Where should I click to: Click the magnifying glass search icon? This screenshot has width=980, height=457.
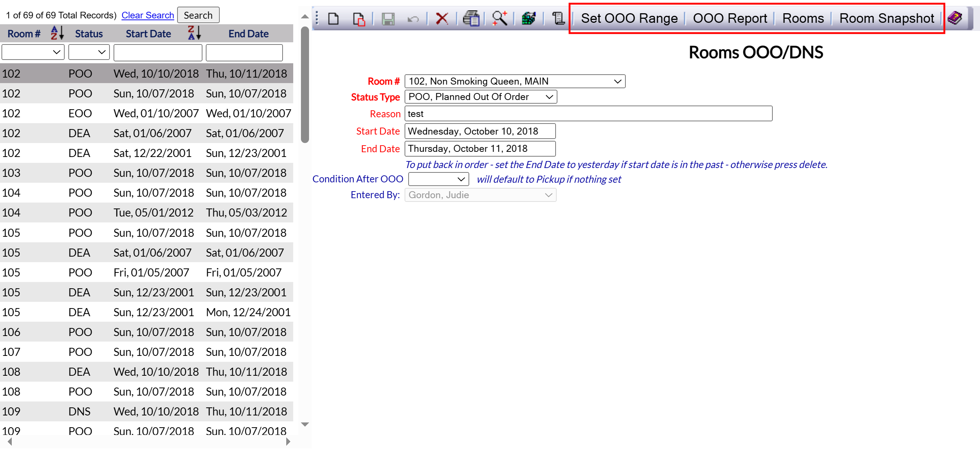point(499,18)
